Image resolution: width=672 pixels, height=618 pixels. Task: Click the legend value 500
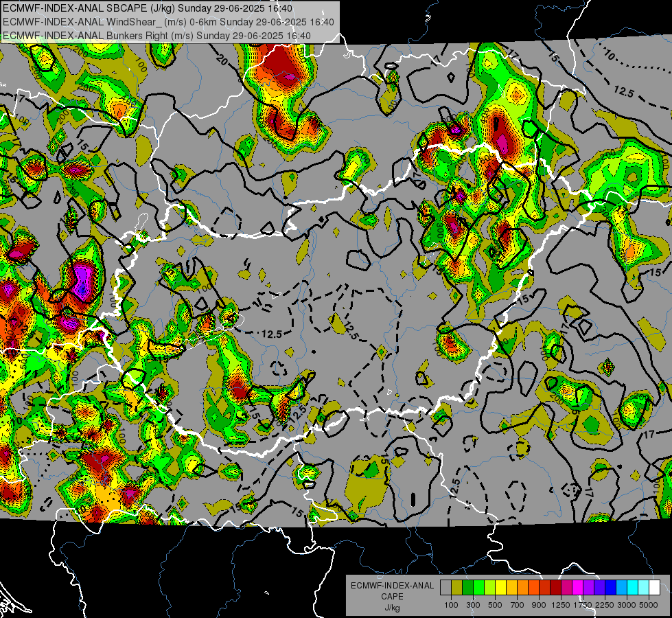tap(495, 605)
